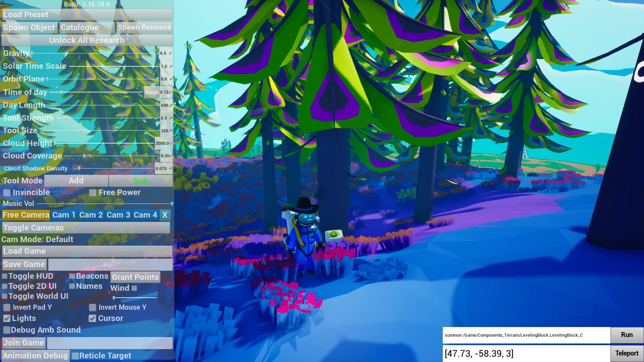
Task: Enable the Free Power checkbox
Action: click(93, 193)
